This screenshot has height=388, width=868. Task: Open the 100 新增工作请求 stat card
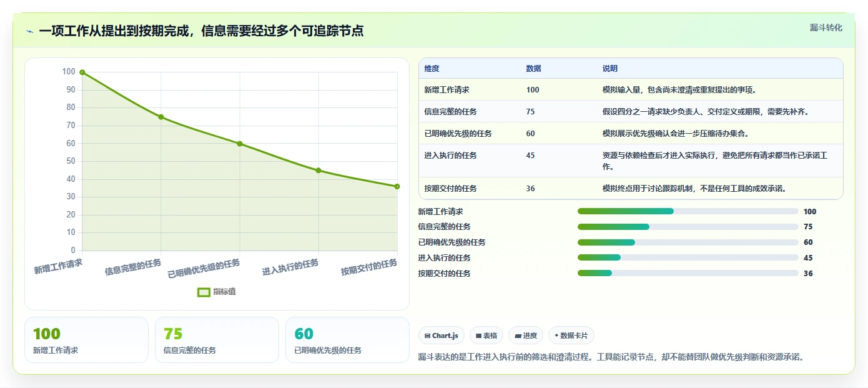tap(86, 340)
